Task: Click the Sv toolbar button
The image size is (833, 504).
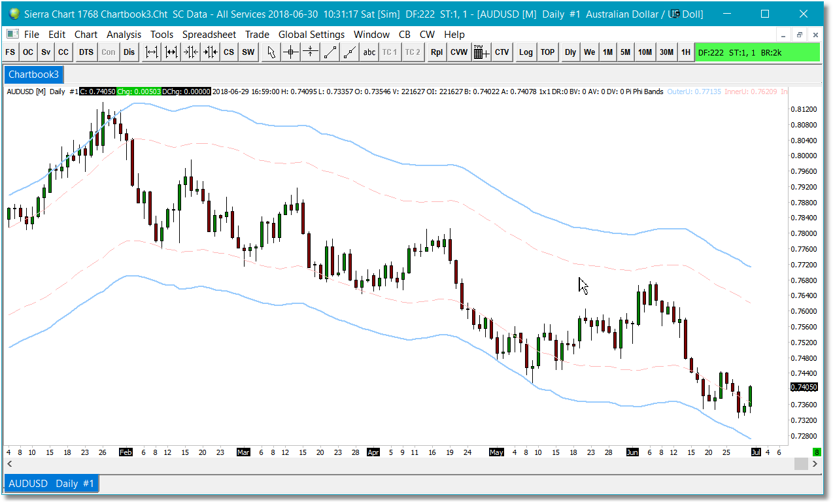Action: [46, 52]
